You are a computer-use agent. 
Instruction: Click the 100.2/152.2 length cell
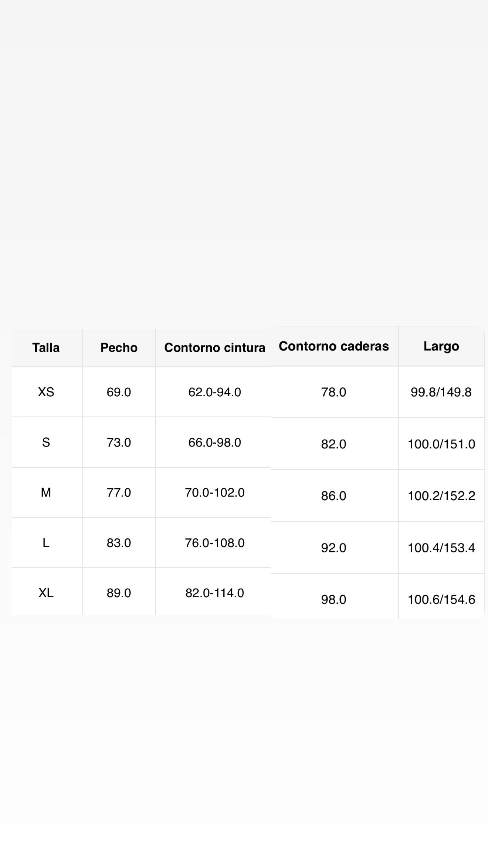click(x=441, y=496)
